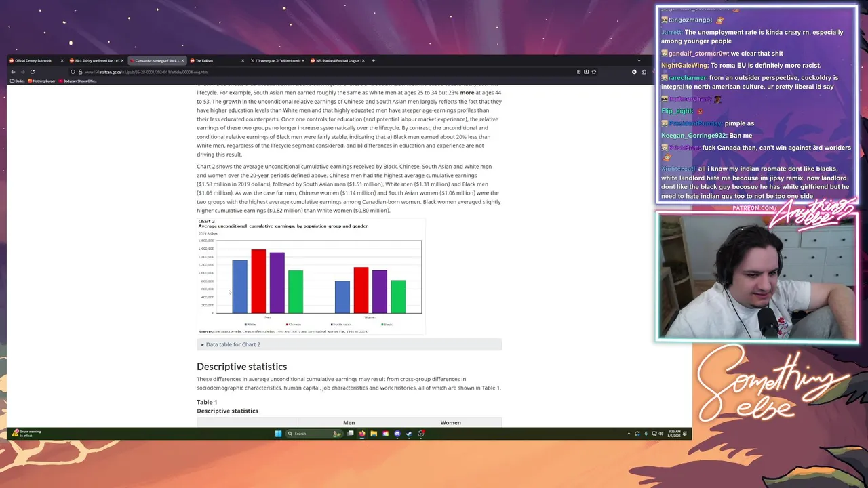The height and width of the screenshot is (488, 868).
Task: Close the Official Destiny Subreddit tab
Action: [x=62, y=60]
